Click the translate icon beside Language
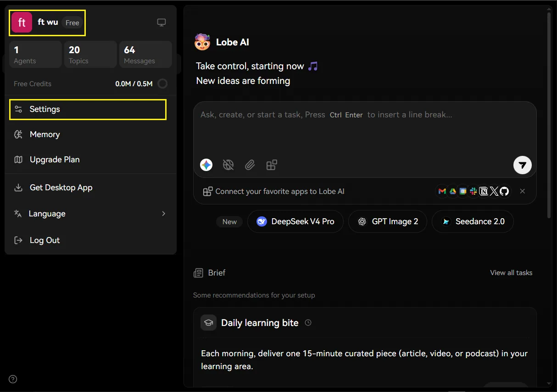Viewport: 557px width, 392px height. coord(18,214)
